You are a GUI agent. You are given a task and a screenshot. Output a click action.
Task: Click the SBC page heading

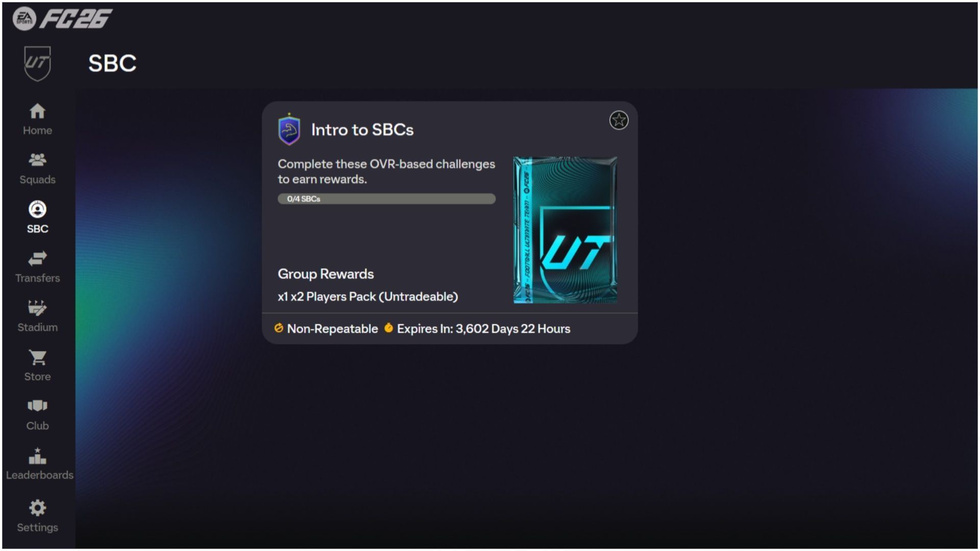point(112,63)
